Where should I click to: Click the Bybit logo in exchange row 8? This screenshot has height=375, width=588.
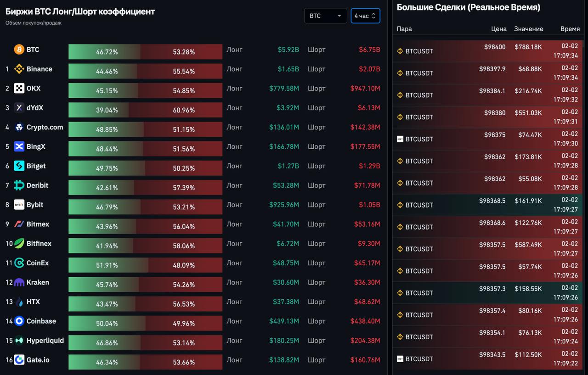coord(19,205)
